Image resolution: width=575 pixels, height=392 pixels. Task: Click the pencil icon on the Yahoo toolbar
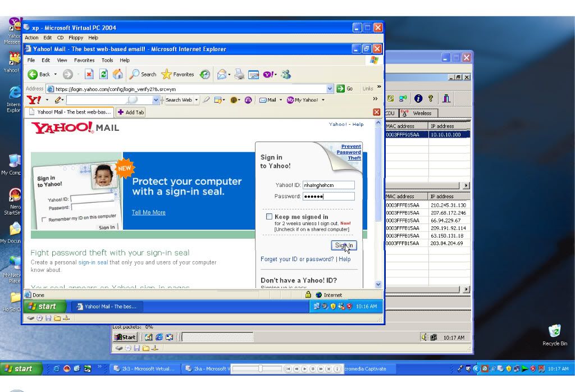(58, 100)
